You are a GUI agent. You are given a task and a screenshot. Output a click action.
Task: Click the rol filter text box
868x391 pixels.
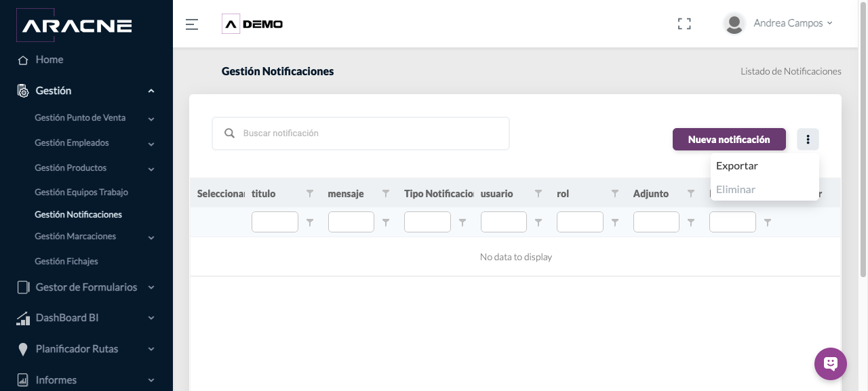pos(580,222)
